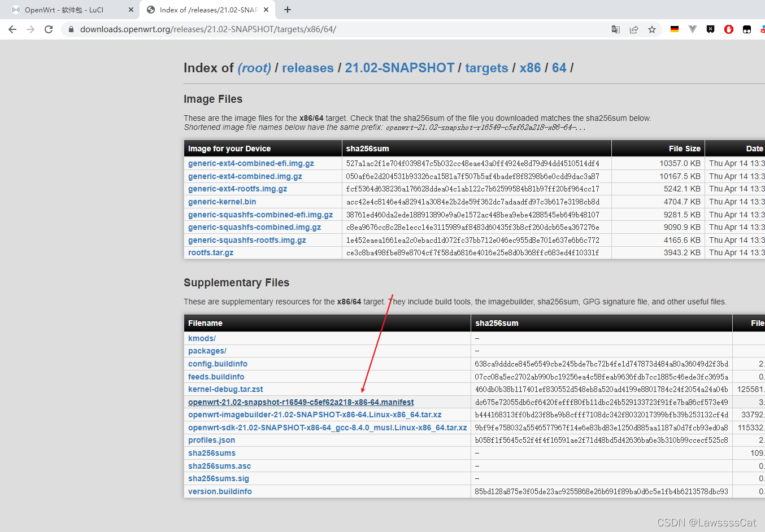Go forward to the next page
The height and width of the screenshot is (532, 765).
point(31,29)
